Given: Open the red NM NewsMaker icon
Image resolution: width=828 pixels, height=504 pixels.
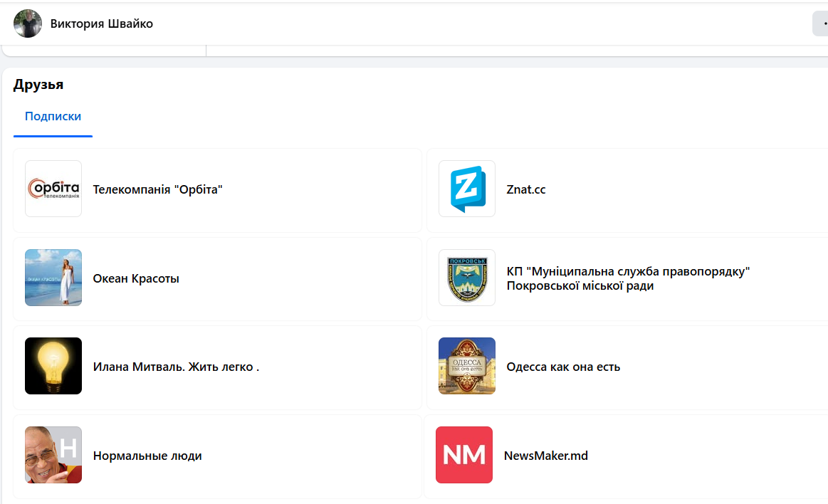Looking at the screenshot, I should click(464, 455).
